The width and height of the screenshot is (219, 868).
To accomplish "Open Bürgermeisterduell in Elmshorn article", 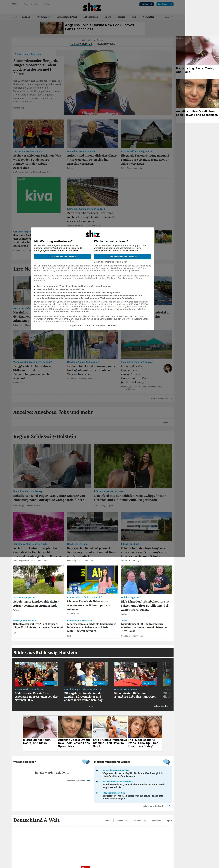I will pyautogui.click(x=133, y=797).
